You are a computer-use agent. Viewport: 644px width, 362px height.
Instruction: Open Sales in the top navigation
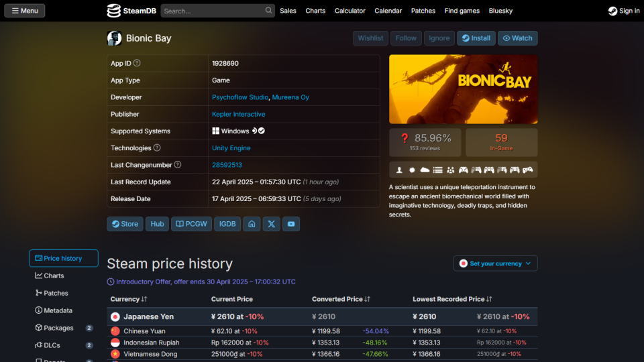pos(288,11)
